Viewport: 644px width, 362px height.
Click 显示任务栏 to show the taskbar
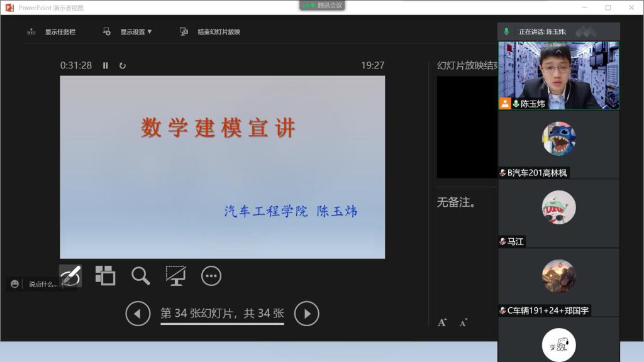pos(52,31)
